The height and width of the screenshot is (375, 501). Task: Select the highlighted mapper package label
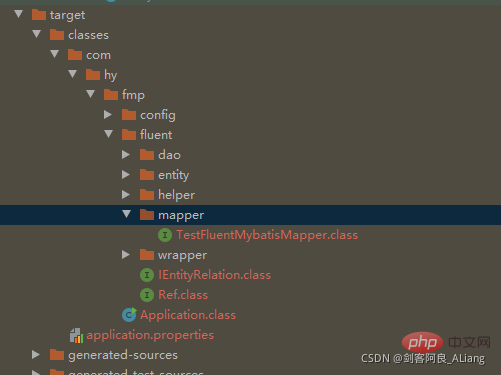(181, 216)
